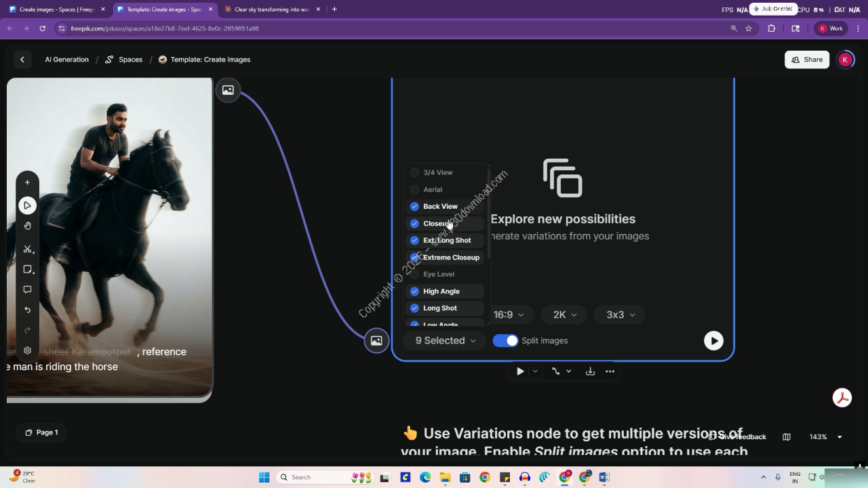868x488 pixels.
Task: Click image output port on horse node
Action: 228,90
